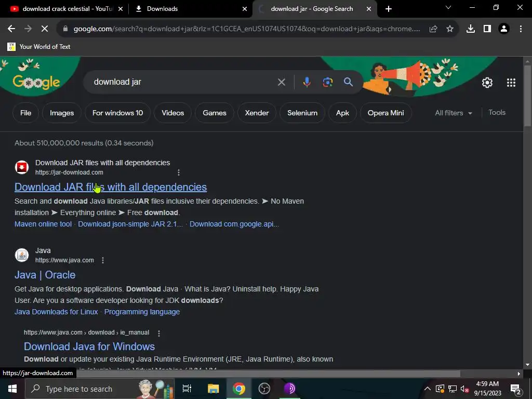Viewport: 532px width, 399px height.
Task: Apply the Selenium filter chip
Action: (x=302, y=113)
